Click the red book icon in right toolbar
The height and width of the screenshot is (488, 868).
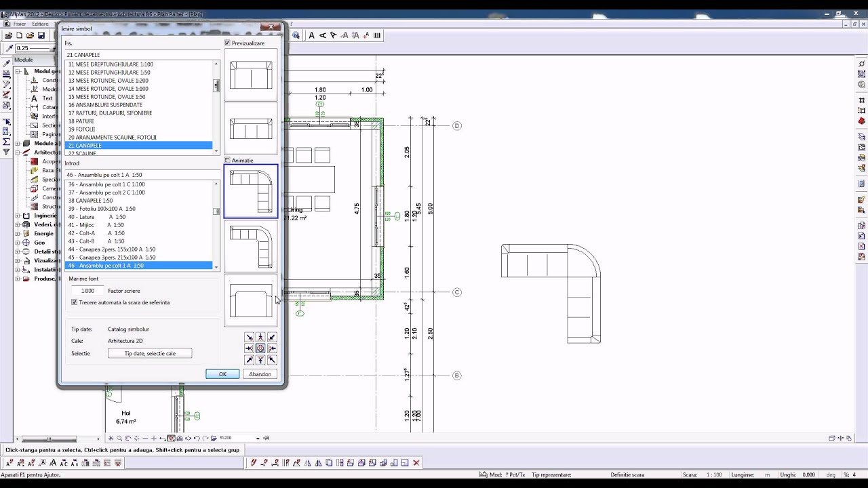tap(862, 121)
